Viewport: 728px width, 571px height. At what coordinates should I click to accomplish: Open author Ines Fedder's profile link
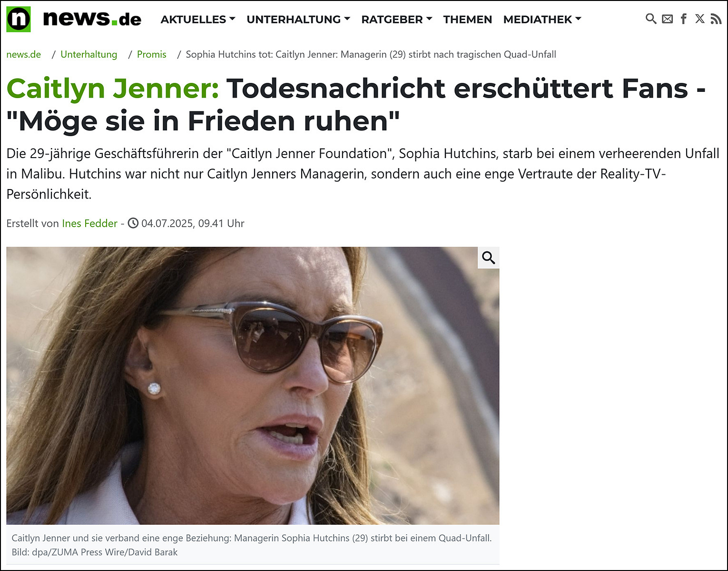tap(89, 223)
